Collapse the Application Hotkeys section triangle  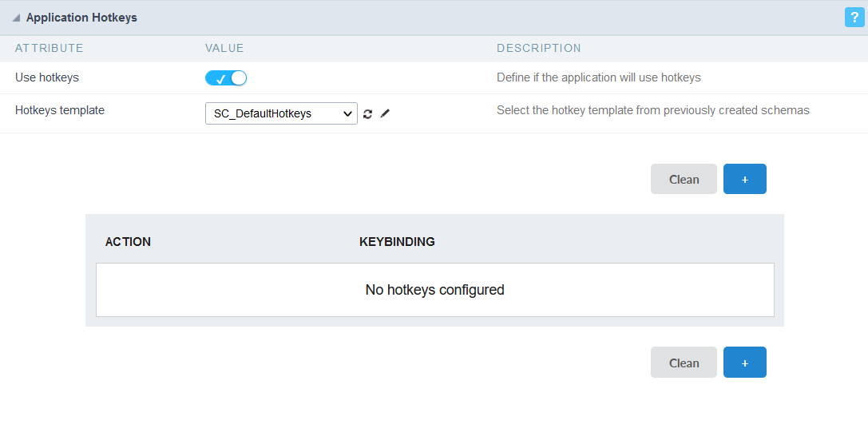pyautogui.click(x=16, y=18)
